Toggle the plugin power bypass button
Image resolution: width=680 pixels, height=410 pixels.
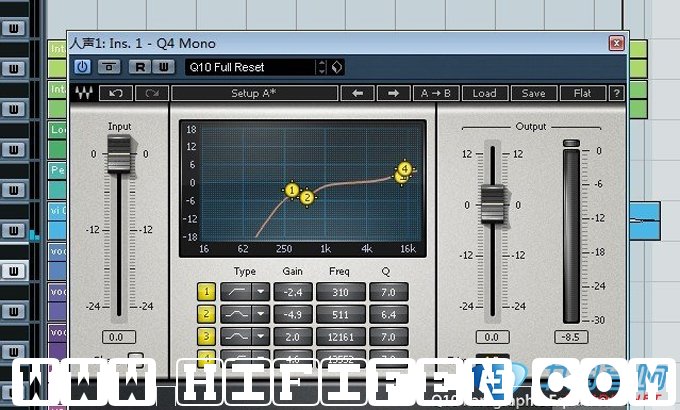click(82, 67)
